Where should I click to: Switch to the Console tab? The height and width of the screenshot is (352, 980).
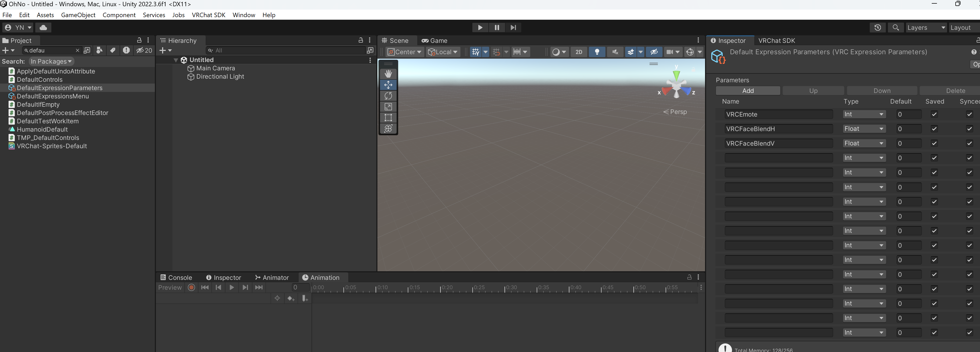pos(176,277)
